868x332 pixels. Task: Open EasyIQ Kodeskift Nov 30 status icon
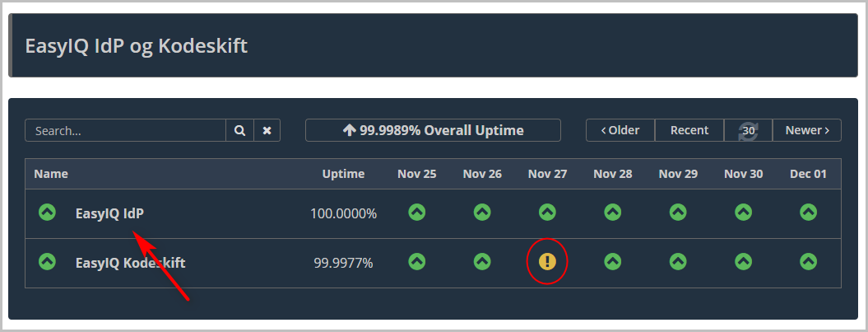(744, 262)
